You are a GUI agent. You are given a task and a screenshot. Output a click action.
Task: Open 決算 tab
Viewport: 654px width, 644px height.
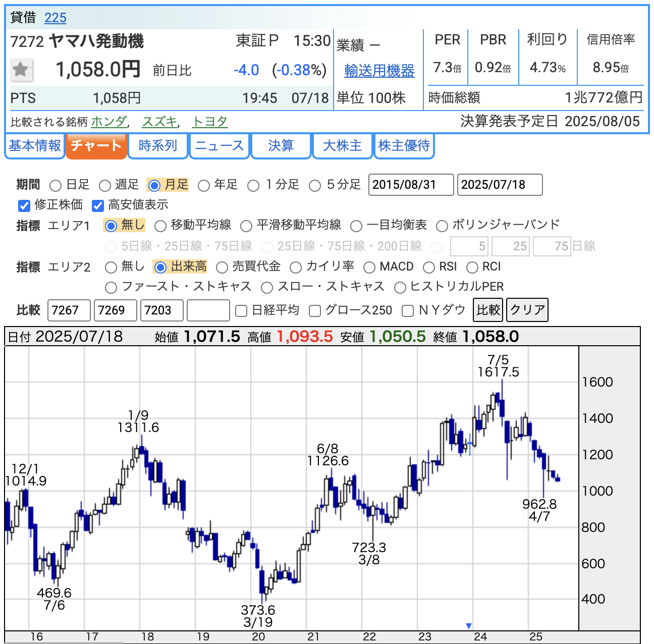281,146
